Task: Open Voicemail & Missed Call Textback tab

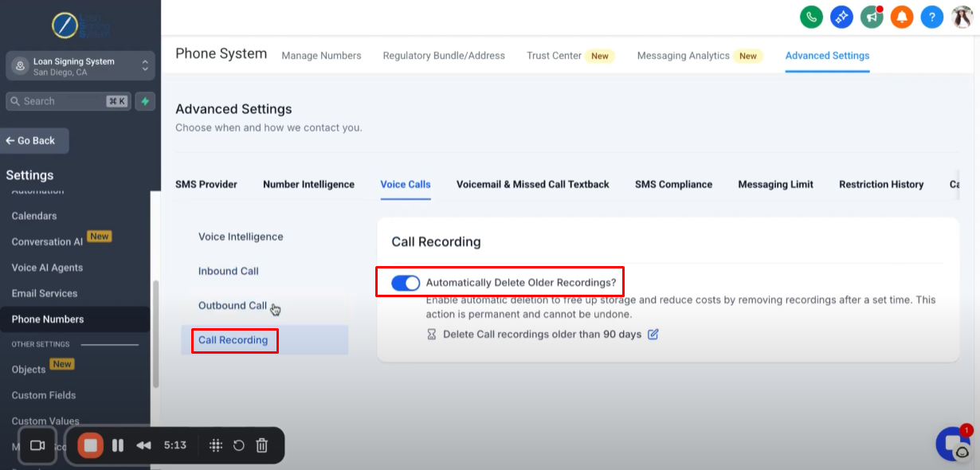Action: pyautogui.click(x=533, y=184)
